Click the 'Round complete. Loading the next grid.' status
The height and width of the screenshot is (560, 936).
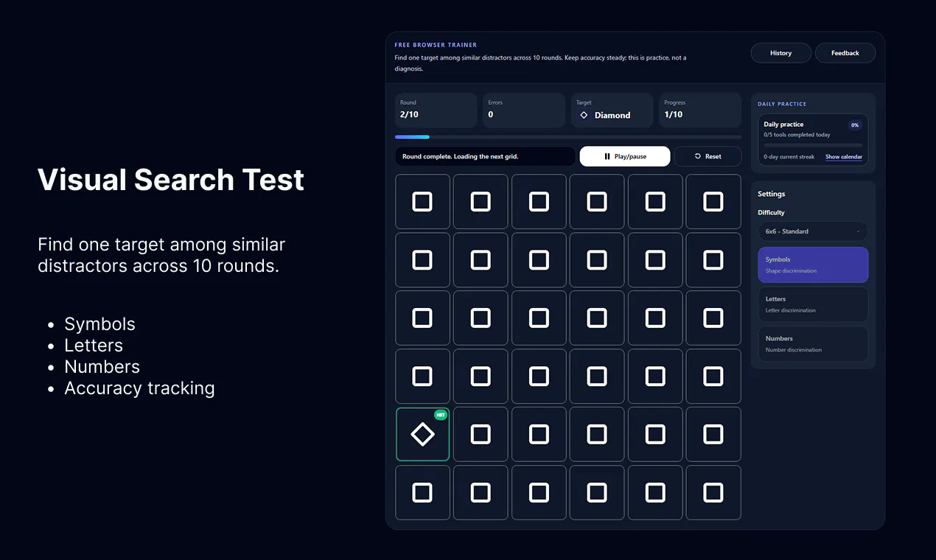pyautogui.click(x=485, y=156)
